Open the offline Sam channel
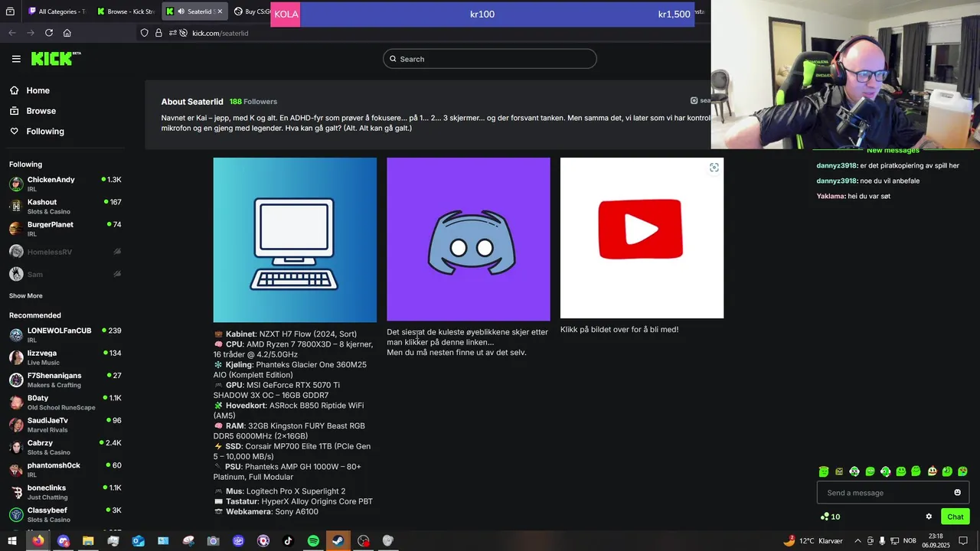 (65, 273)
